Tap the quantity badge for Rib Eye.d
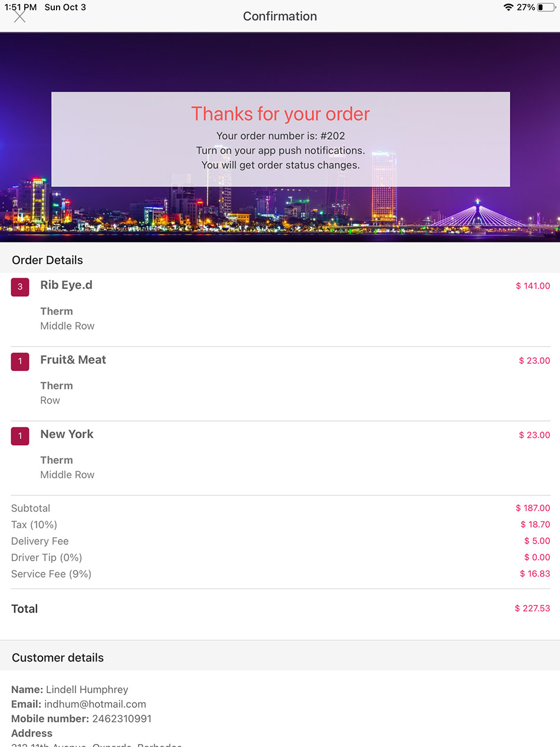This screenshot has height=747, width=560. tap(20, 287)
